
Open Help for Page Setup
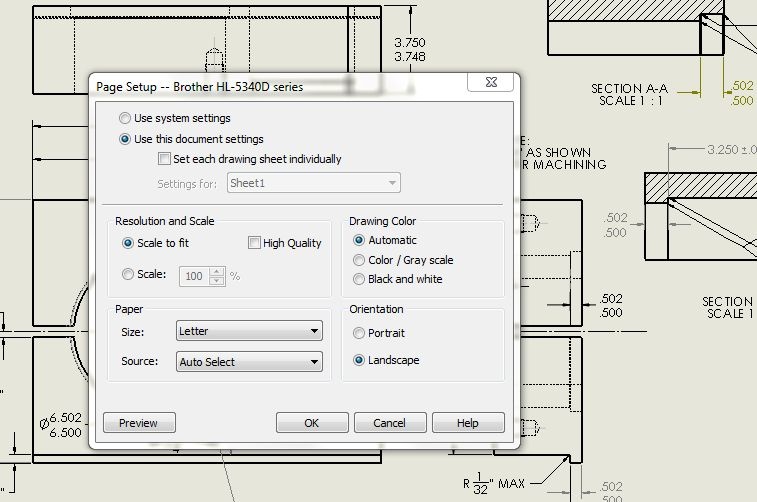(x=468, y=423)
